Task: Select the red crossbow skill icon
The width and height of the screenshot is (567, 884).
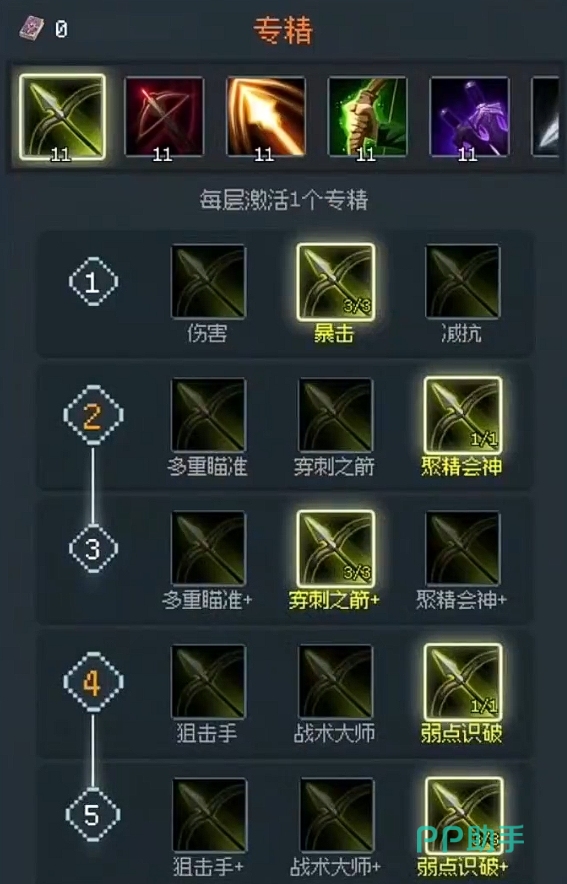Action: (164, 117)
